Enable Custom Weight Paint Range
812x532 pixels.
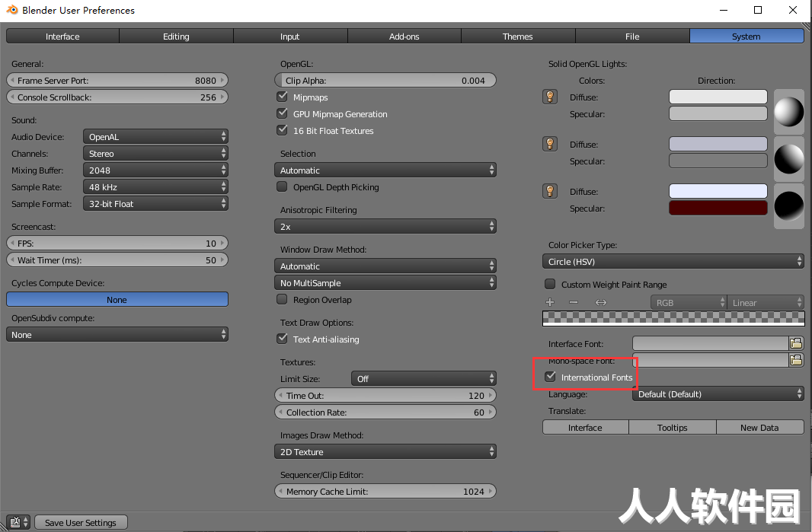(x=550, y=284)
